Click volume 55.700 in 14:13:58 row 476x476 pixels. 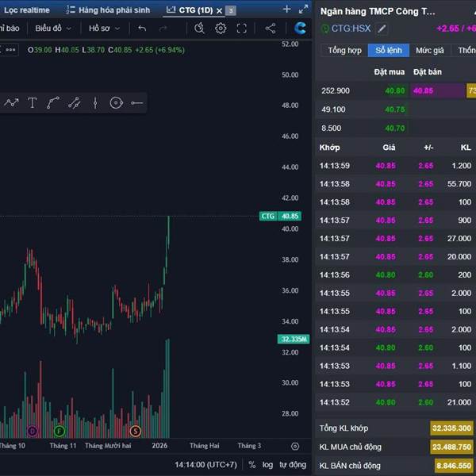click(459, 184)
